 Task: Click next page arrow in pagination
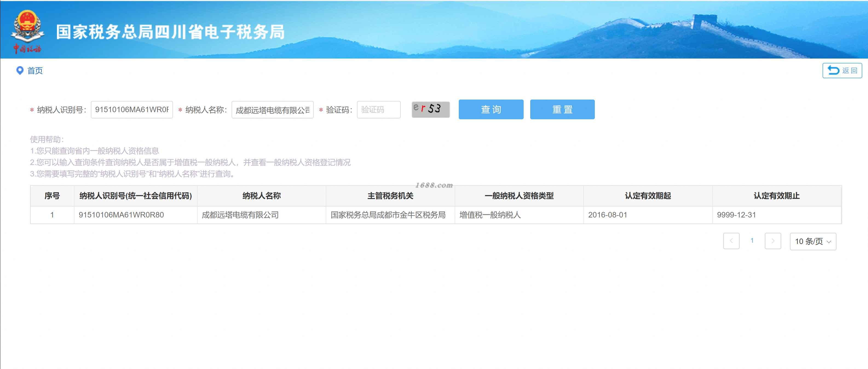pyautogui.click(x=773, y=241)
